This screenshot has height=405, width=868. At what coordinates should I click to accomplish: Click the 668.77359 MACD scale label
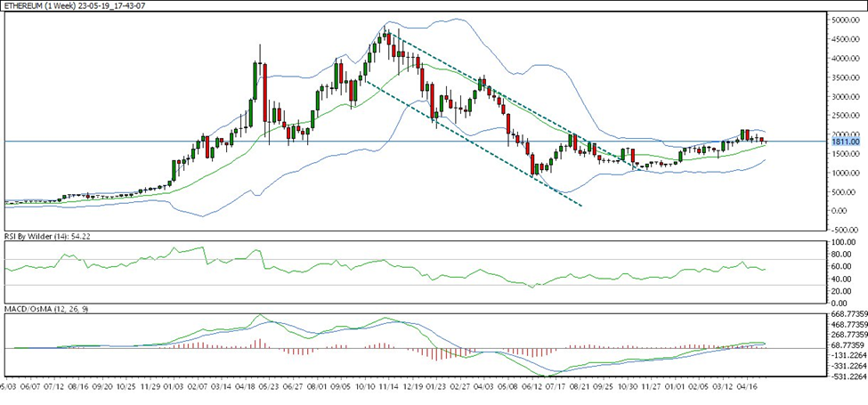click(849, 313)
